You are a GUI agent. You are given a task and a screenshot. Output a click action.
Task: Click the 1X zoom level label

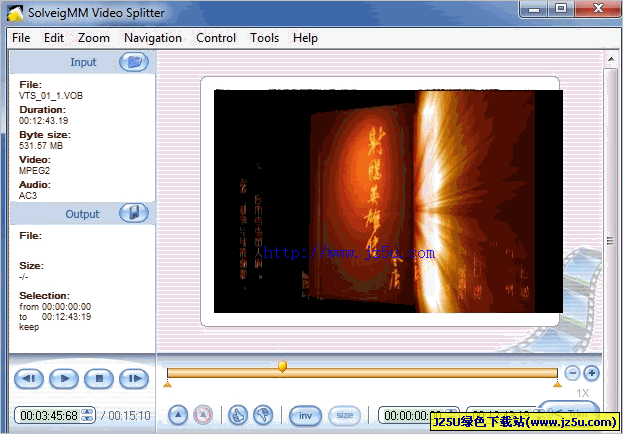[583, 393]
